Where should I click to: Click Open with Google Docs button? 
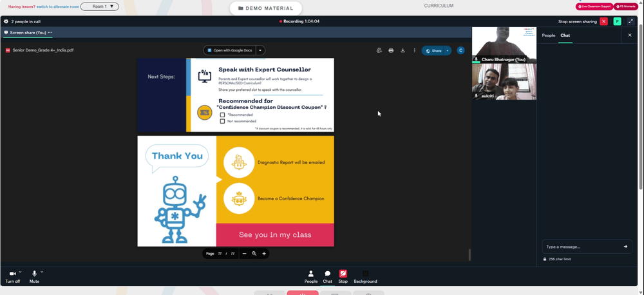[x=230, y=50]
